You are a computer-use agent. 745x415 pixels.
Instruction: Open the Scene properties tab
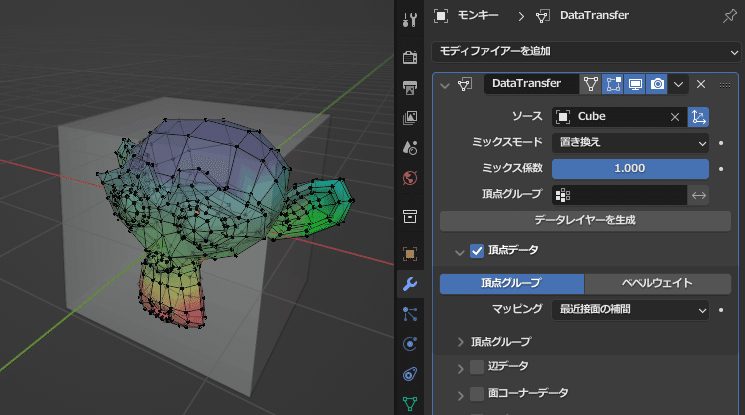[x=410, y=148]
